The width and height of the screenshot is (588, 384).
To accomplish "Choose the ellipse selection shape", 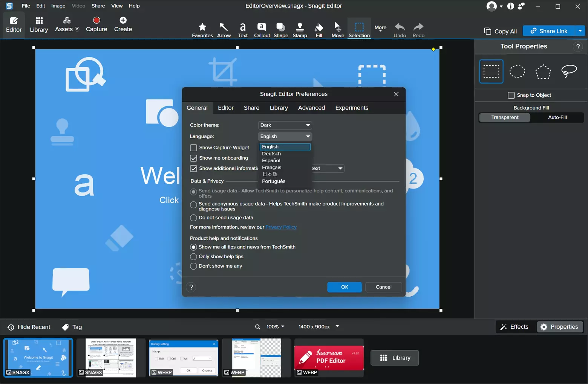I will (517, 71).
